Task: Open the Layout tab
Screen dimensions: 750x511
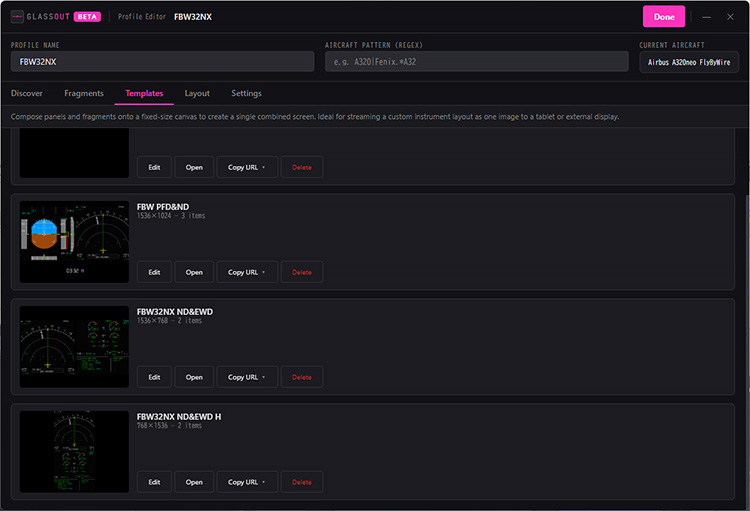Action: click(x=197, y=93)
